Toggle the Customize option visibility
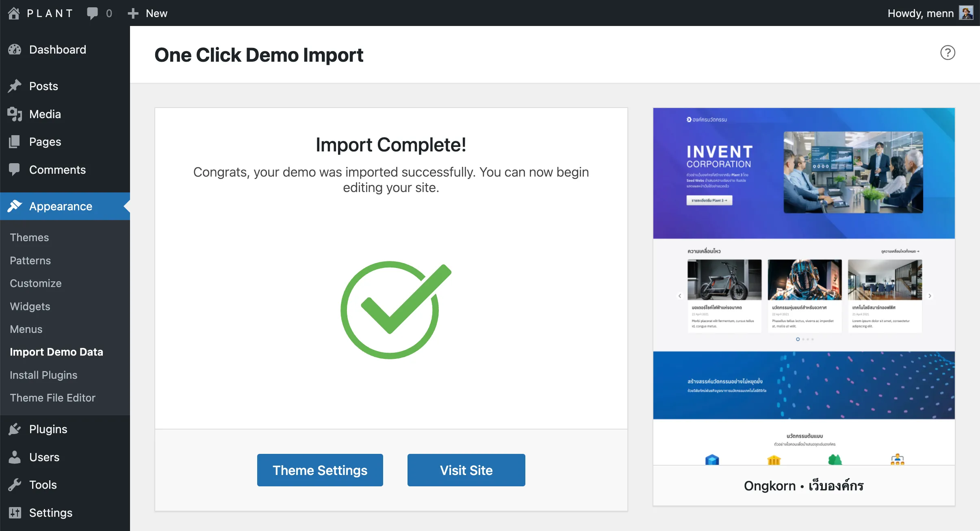 click(x=36, y=283)
